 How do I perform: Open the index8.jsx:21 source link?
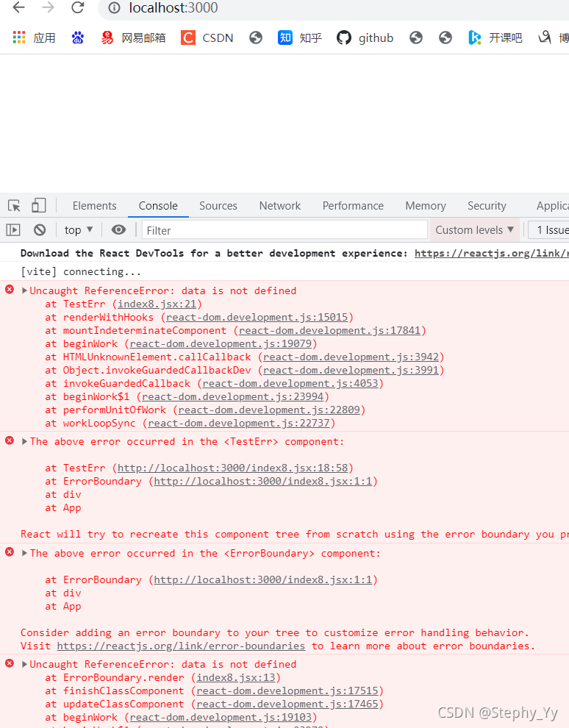coord(157,304)
